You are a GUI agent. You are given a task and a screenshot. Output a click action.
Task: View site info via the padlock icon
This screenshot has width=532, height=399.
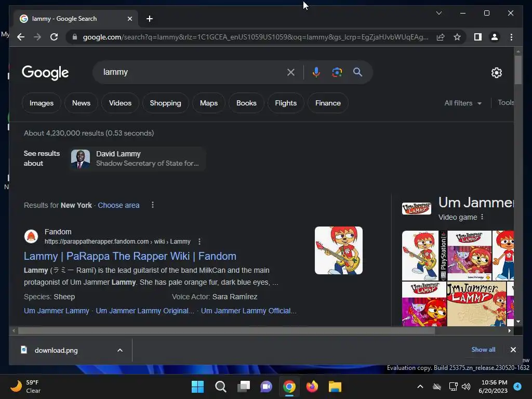click(75, 37)
